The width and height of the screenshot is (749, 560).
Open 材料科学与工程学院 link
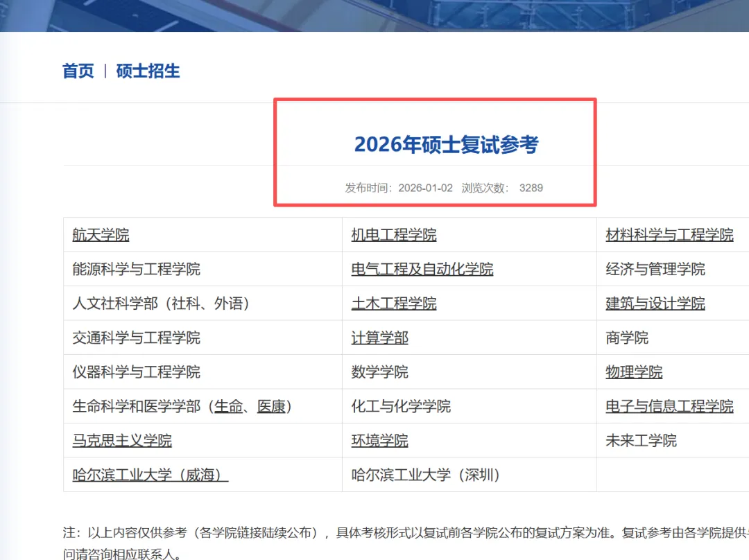[670, 235]
